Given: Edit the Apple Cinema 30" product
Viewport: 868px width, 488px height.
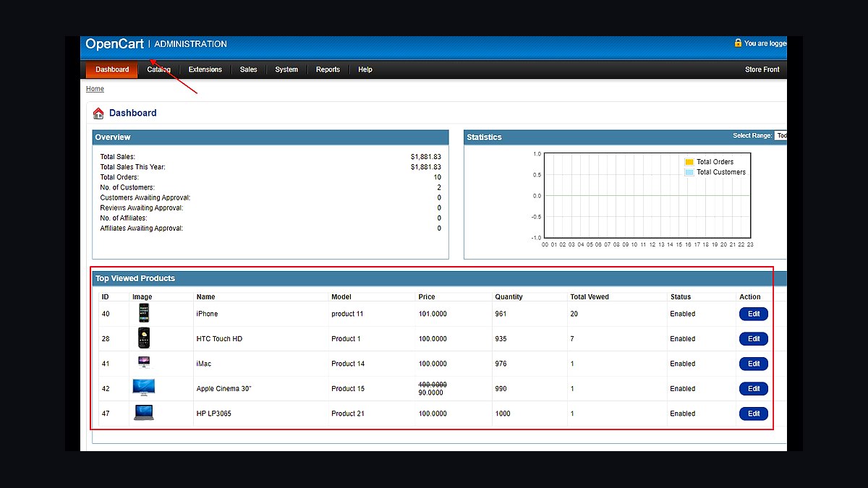Looking at the screenshot, I should [754, 389].
